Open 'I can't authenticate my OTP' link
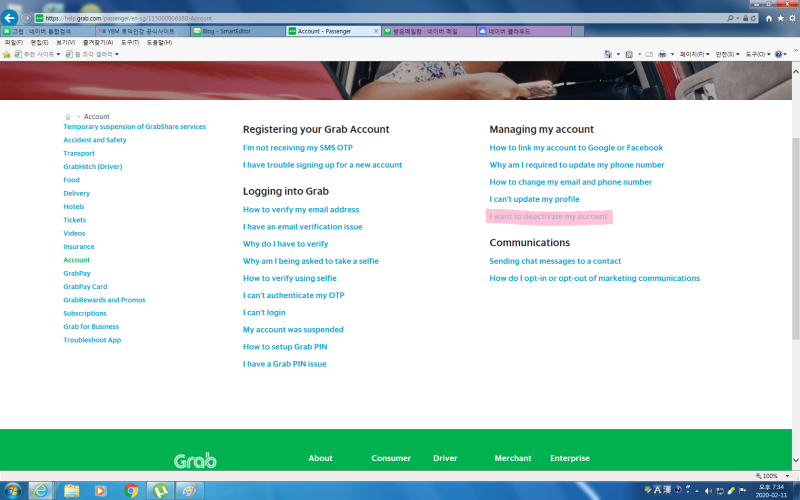Image resolution: width=800 pixels, height=500 pixels. [x=293, y=295]
